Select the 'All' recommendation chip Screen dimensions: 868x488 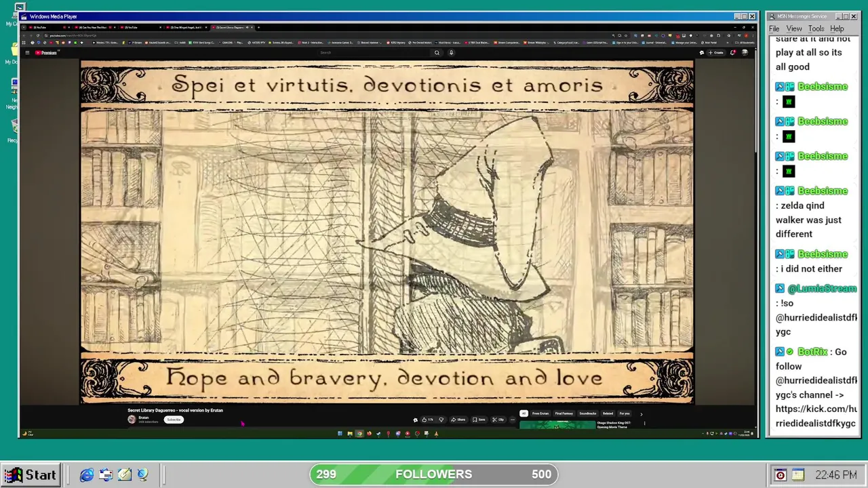(524, 413)
